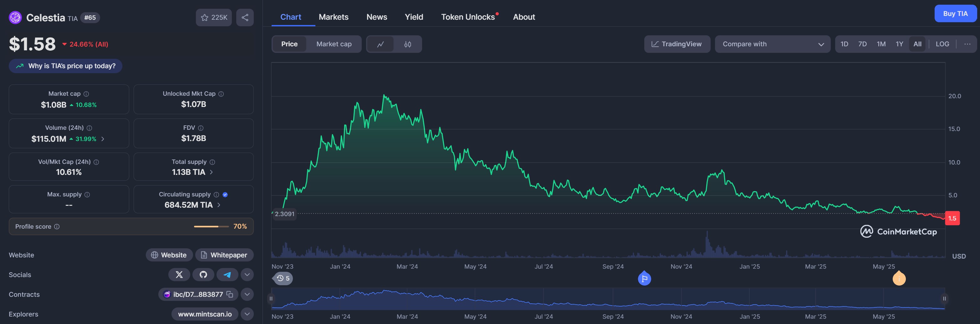Open Market cap info icon
Viewport: 980px width, 324px height.
pos(86,94)
